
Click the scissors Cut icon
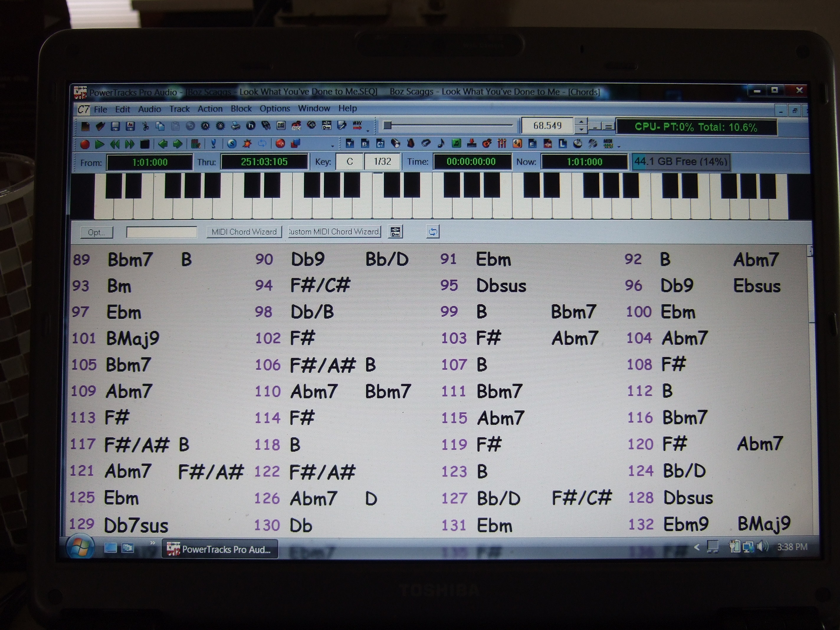[x=145, y=127]
